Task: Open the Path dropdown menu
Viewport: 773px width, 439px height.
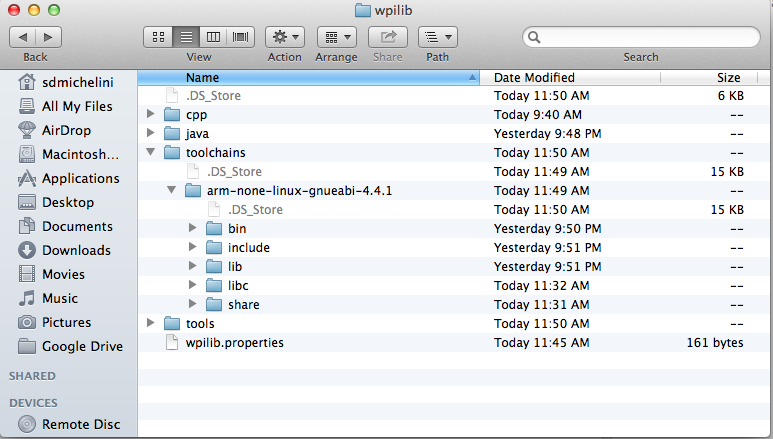Action: point(437,37)
